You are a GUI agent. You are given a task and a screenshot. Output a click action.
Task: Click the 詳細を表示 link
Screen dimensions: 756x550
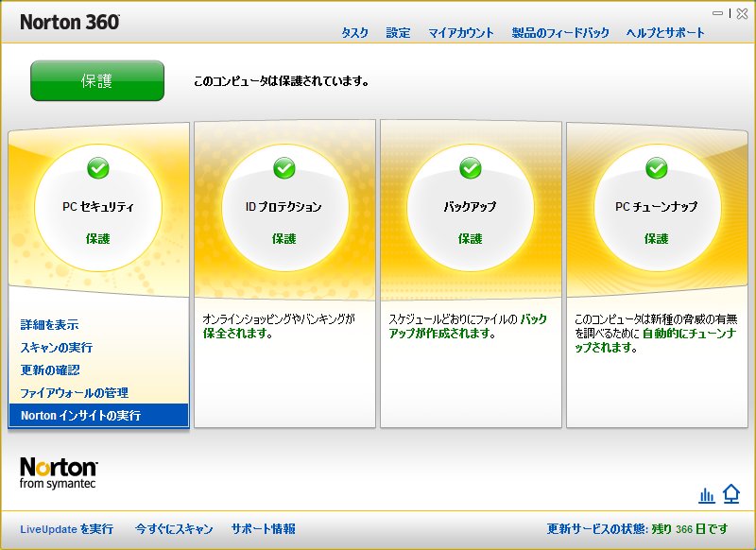point(50,325)
